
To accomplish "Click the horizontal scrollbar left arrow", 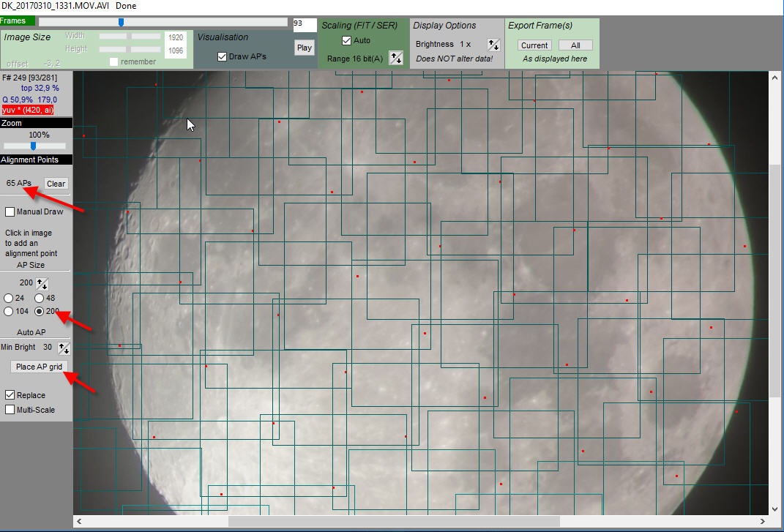I will coord(79,521).
